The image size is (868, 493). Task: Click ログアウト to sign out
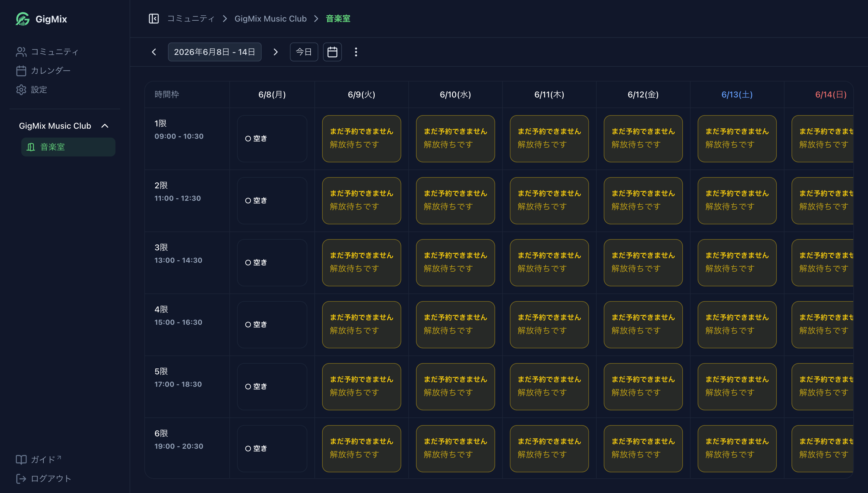tap(43, 479)
